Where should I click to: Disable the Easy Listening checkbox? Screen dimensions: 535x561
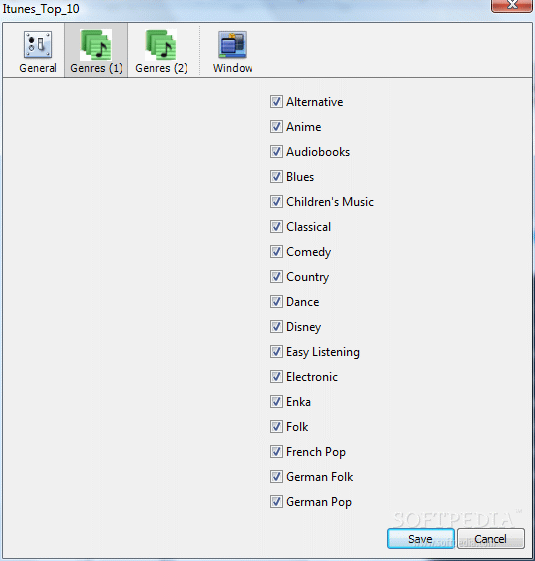click(276, 352)
